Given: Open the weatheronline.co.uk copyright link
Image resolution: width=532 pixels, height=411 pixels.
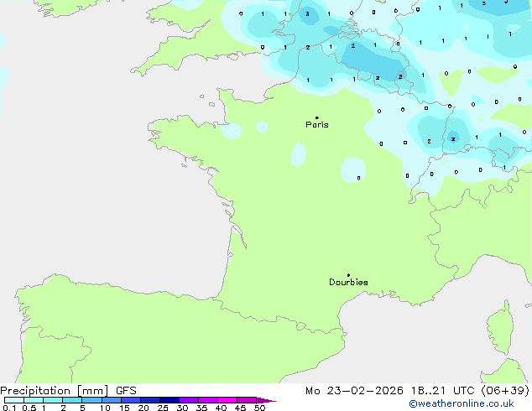Looking at the screenshot, I should pos(462,403).
